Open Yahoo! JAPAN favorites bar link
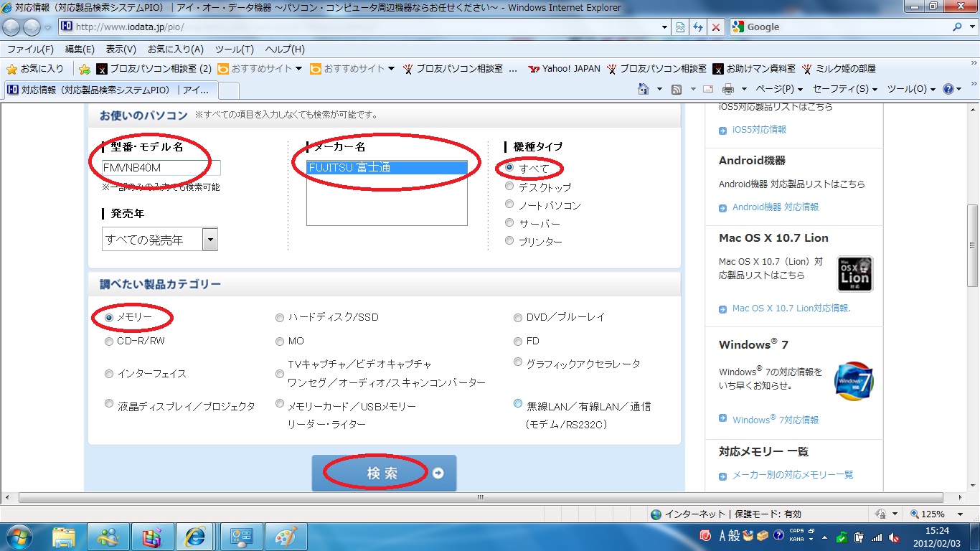 (564, 69)
